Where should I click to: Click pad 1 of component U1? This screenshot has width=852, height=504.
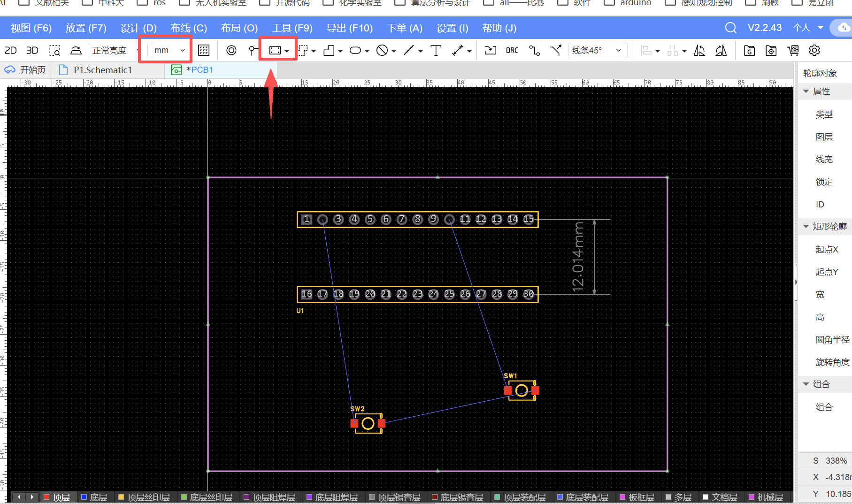click(x=307, y=219)
